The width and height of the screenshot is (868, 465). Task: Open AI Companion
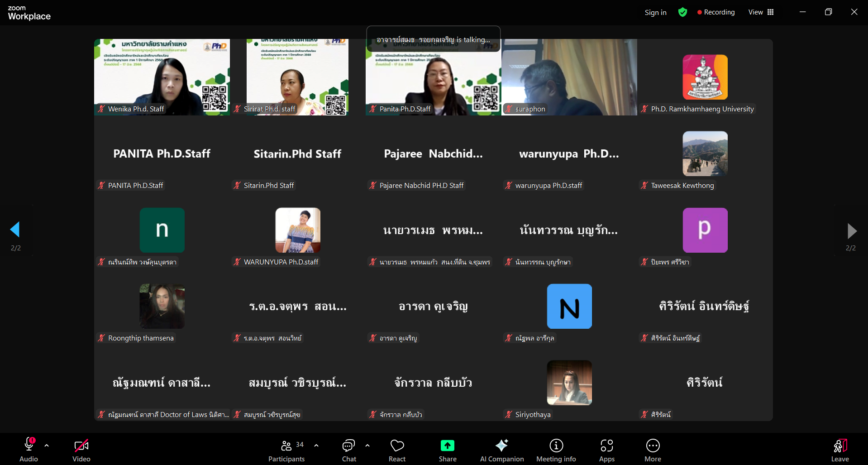(502, 449)
